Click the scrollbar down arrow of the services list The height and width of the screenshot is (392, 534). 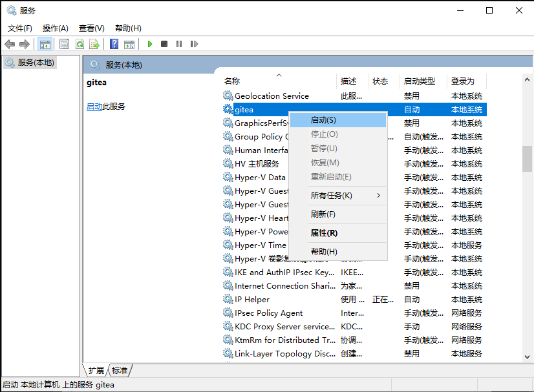tap(527, 357)
